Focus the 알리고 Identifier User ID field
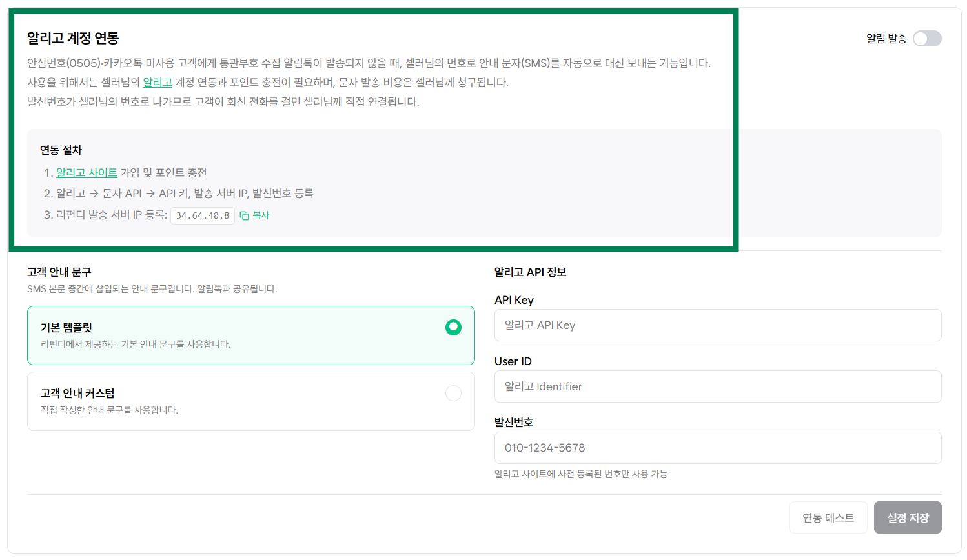Screen dimensions: 967x560 click(x=718, y=386)
